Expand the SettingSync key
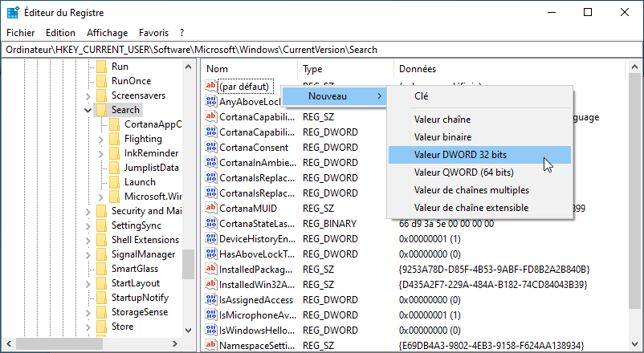 [88, 225]
